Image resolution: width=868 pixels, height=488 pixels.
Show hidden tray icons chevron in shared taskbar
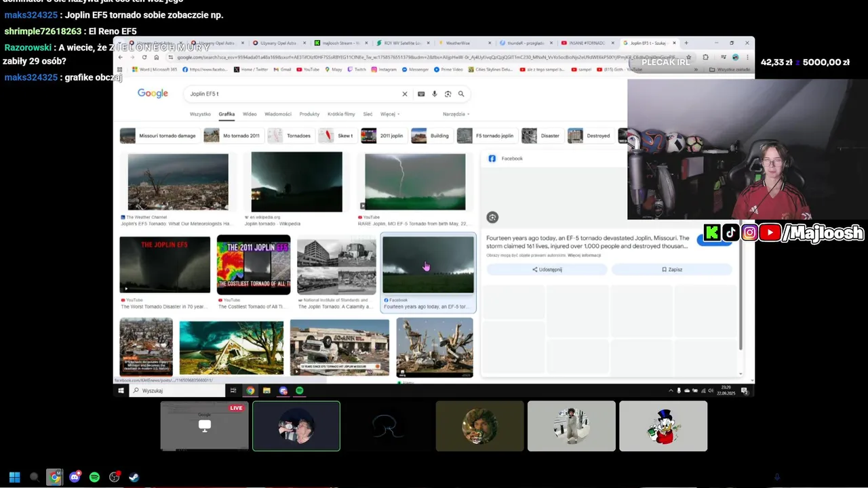[x=671, y=390]
